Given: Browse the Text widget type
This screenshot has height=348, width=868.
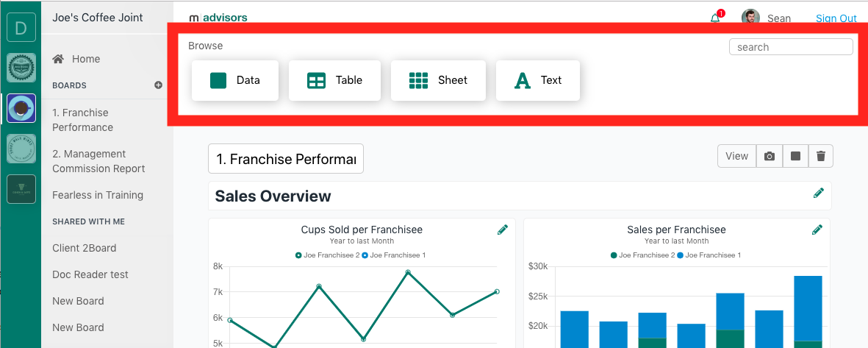Looking at the screenshot, I should coord(537,80).
